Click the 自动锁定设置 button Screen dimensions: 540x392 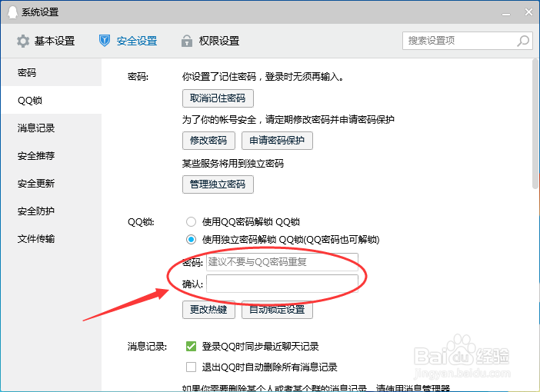pos(277,310)
